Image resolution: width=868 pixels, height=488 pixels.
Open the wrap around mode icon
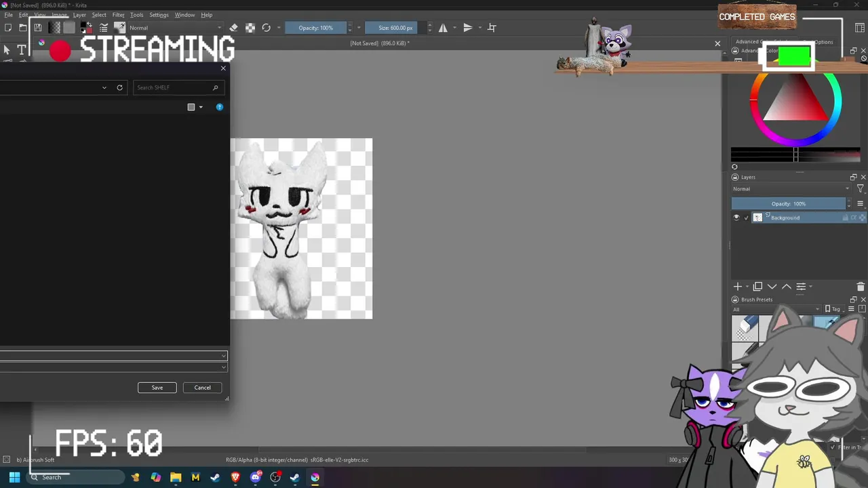tap(492, 28)
